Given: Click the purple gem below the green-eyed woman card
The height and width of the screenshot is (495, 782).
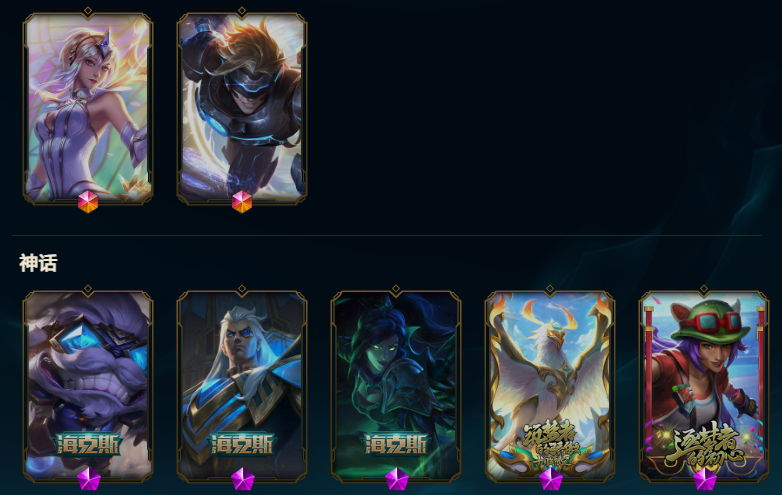Looking at the screenshot, I should (397, 479).
